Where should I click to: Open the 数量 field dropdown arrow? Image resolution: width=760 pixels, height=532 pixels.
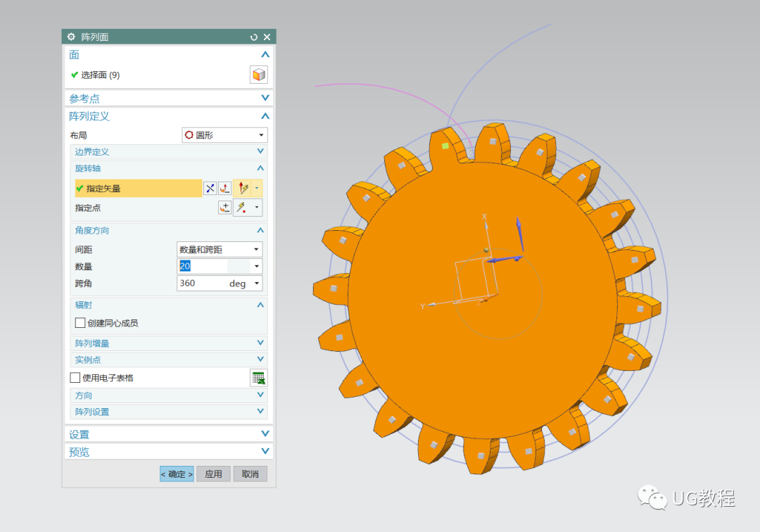click(x=257, y=266)
